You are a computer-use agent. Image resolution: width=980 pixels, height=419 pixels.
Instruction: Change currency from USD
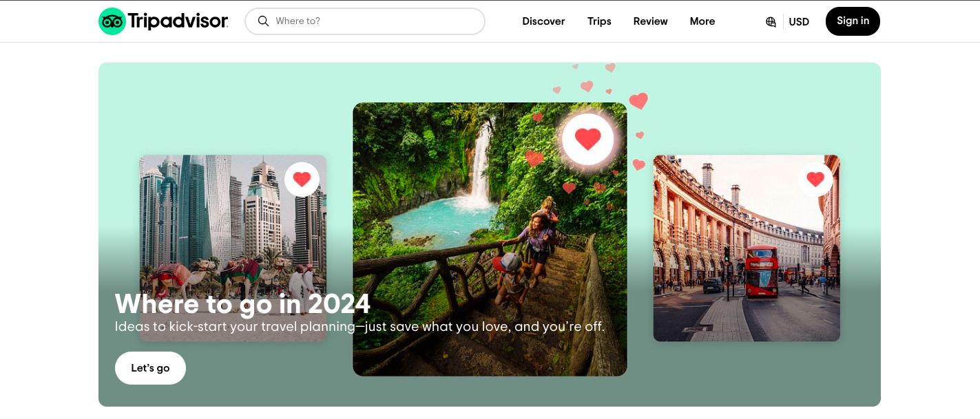click(799, 22)
